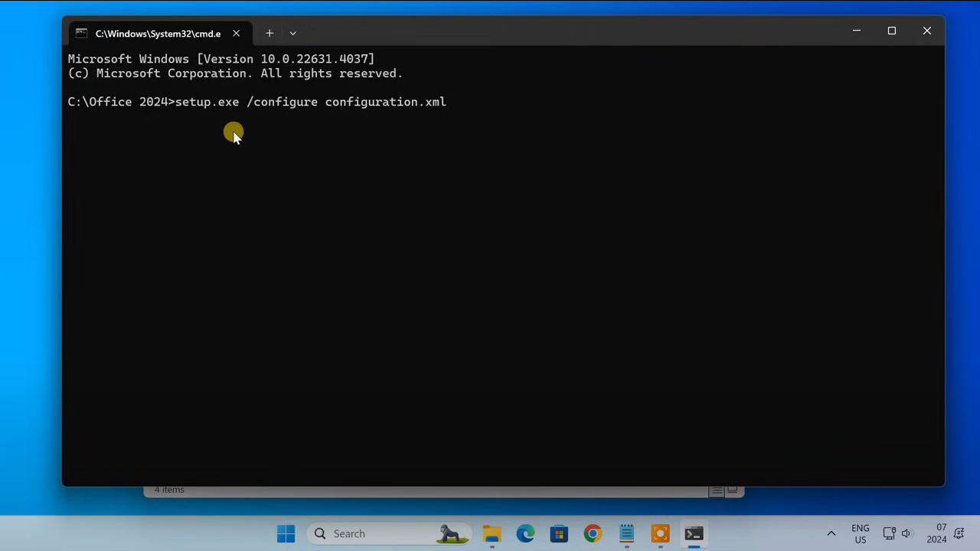The width and height of the screenshot is (980, 551).
Task: Click the Terminal icon in the taskbar
Action: click(694, 533)
